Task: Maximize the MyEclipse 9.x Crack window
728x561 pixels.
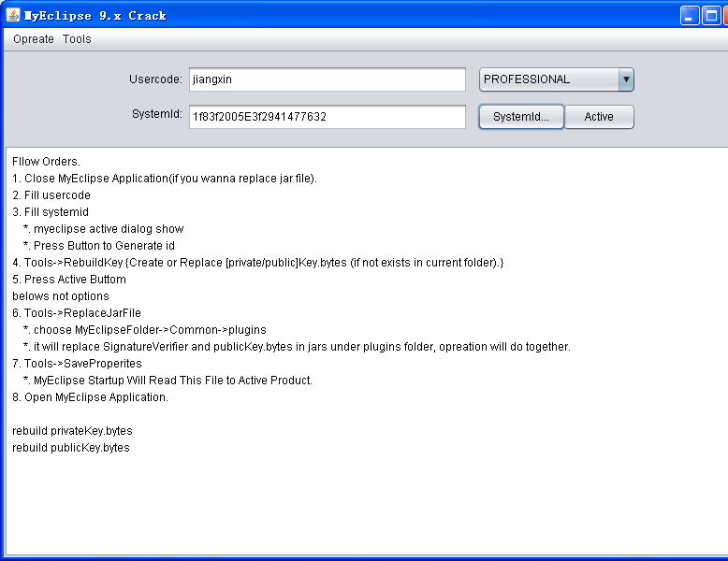Action: click(x=711, y=16)
